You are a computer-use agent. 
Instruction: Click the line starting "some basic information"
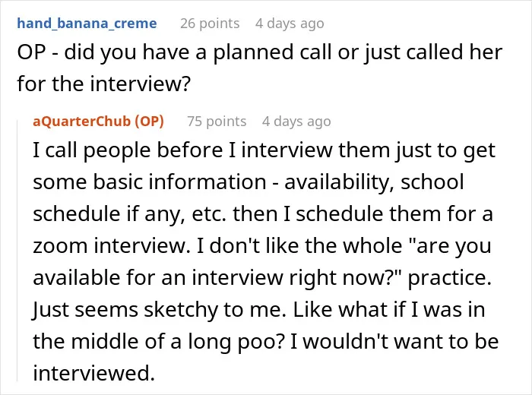[249, 182]
